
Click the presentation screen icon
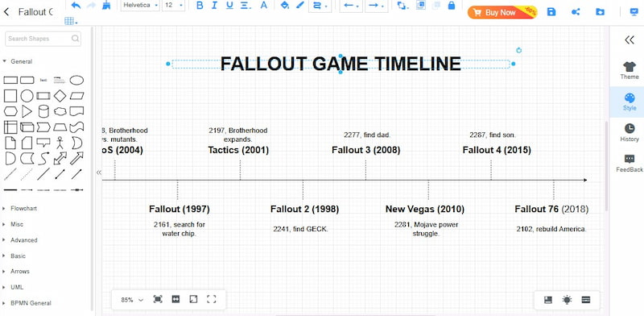634,12
